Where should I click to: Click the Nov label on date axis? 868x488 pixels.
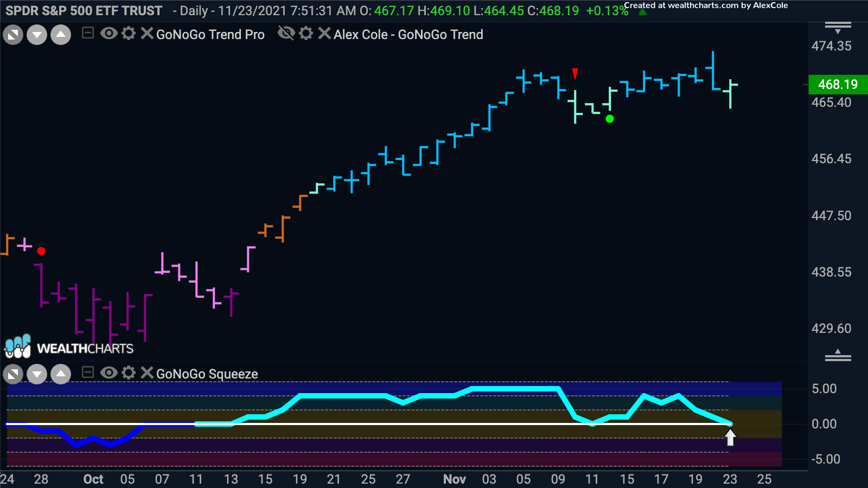coord(455,479)
